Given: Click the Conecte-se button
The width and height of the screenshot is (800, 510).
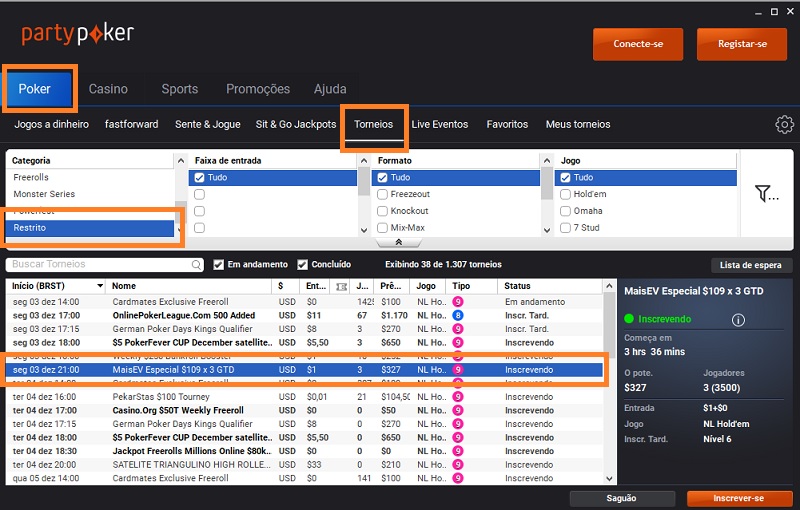Looking at the screenshot, I should pyautogui.click(x=638, y=44).
